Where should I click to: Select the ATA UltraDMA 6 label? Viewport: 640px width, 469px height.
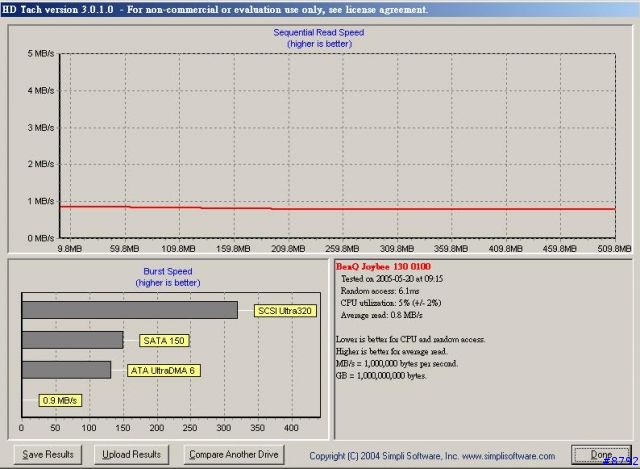(163, 371)
